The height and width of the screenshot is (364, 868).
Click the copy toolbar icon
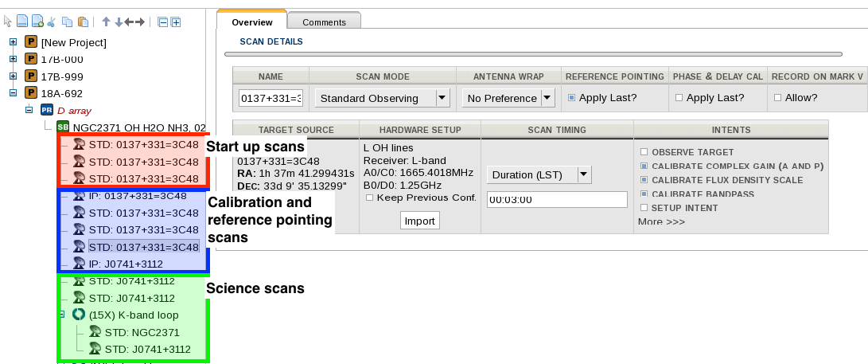pos(67,22)
